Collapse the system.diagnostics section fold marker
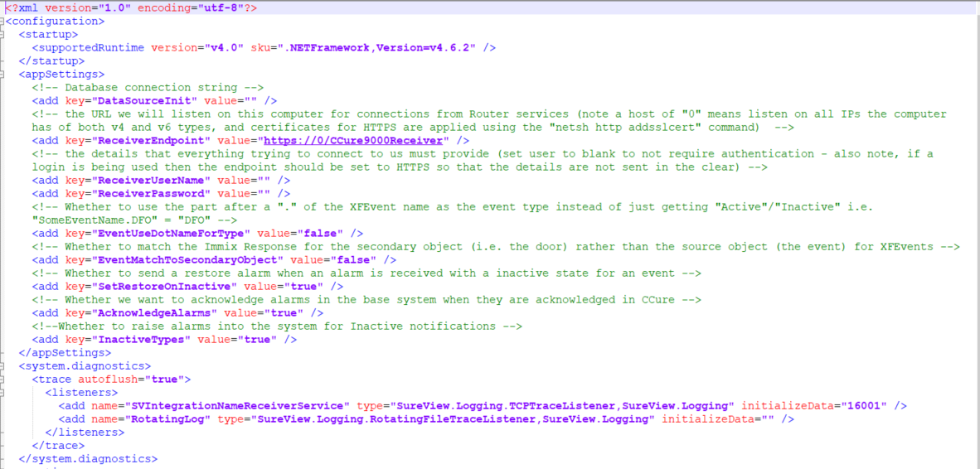This screenshot has width=980, height=469. pos(2,365)
